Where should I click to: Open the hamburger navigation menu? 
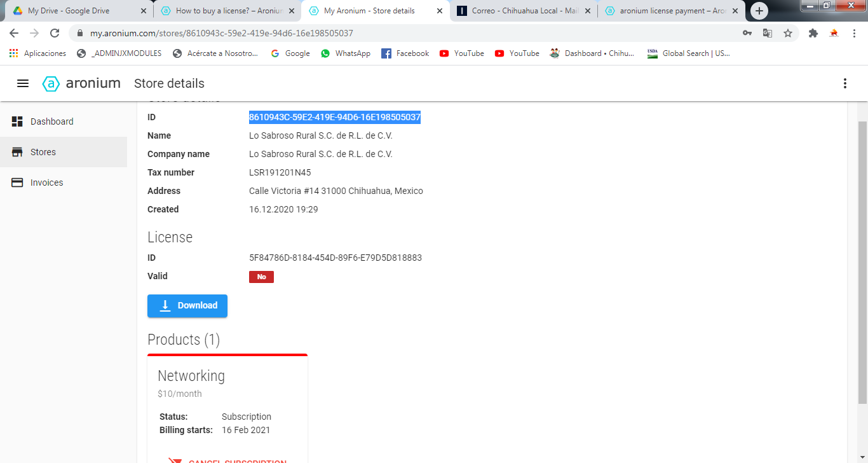[x=23, y=83]
